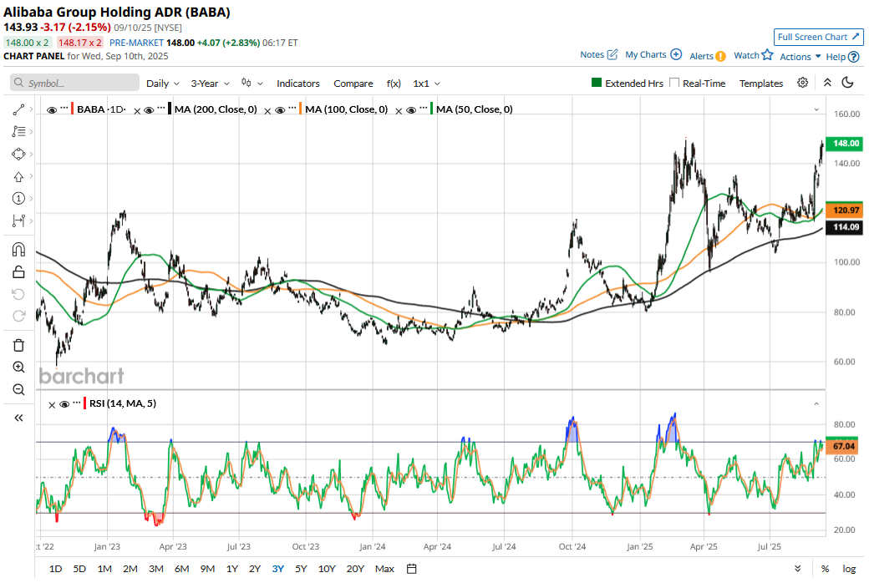The image size is (869, 588).
Task: Open My Charts
Action: click(x=653, y=54)
